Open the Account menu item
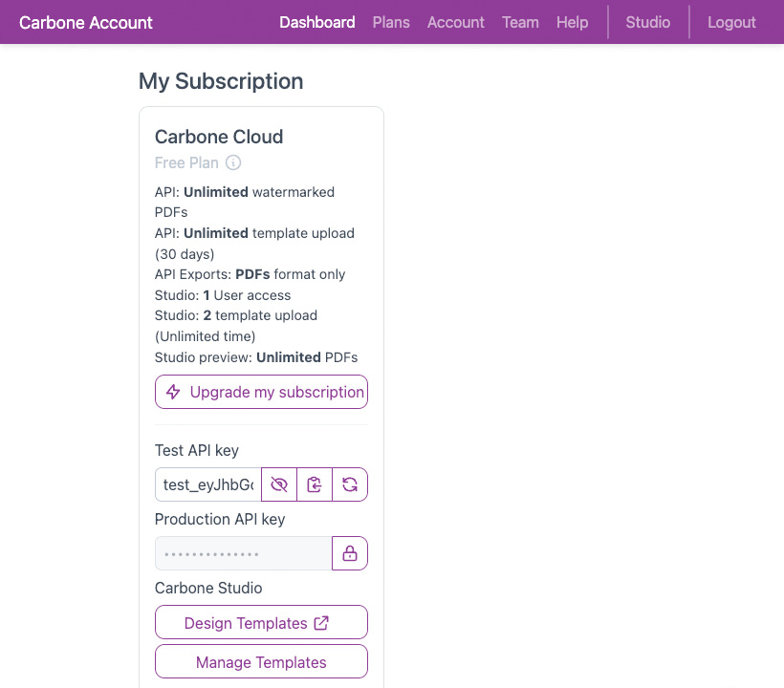The height and width of the screenshot is (688, 784). click(x=455, y=23)
